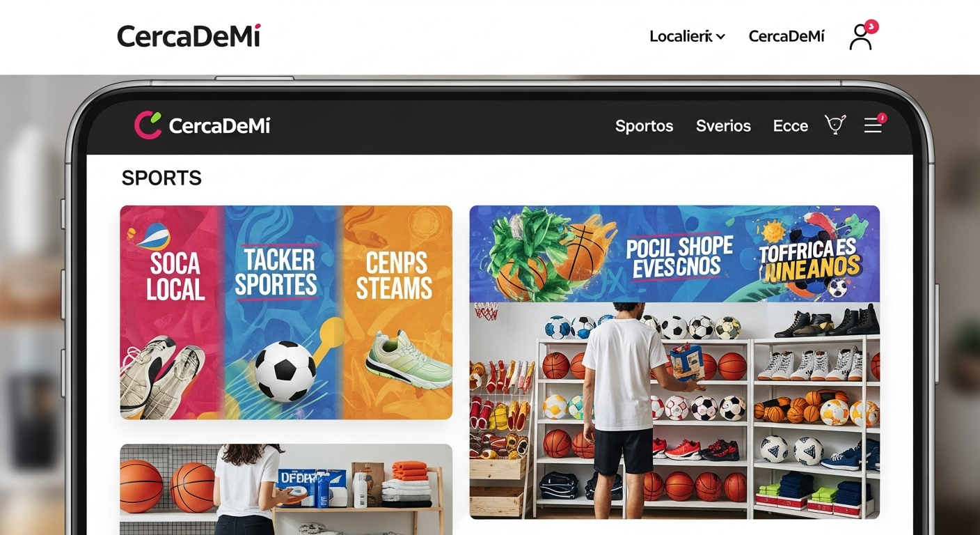Click the CercaDeMi link in top header
The width and height of the screenshot is (980, 535).
787,36
